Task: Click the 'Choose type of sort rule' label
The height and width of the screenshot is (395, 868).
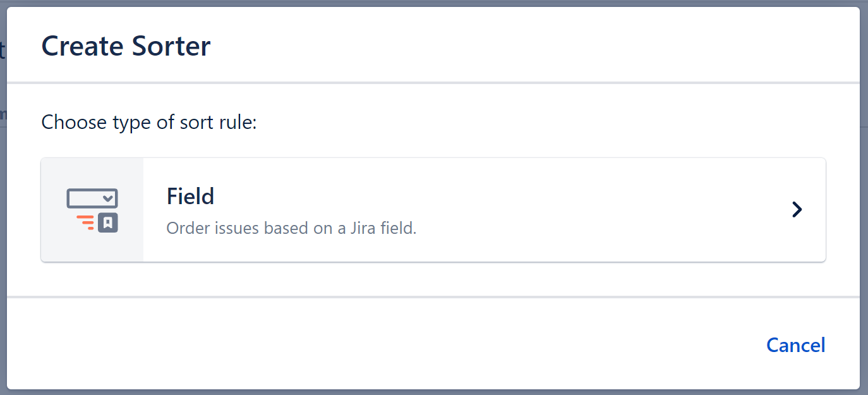Action: click(148, 122)
